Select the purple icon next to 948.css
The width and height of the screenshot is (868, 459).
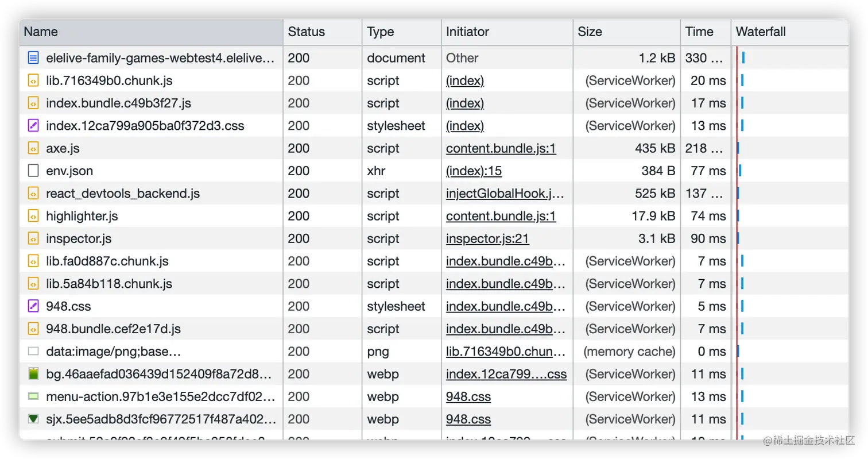coord(34,306)
